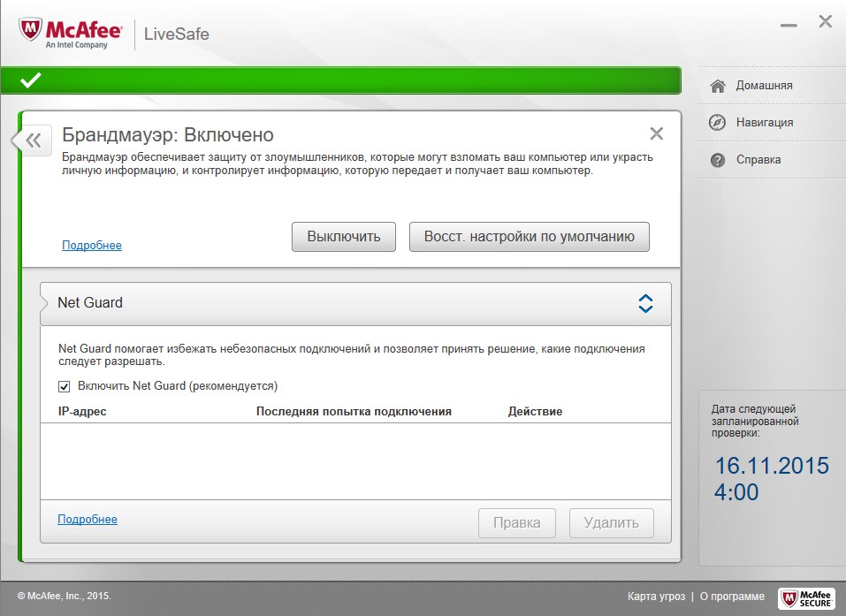This screenshot has width=846, height=616.
Task: Click the question mark help icon
Action: pyautogui.click(x=718, y=160)
